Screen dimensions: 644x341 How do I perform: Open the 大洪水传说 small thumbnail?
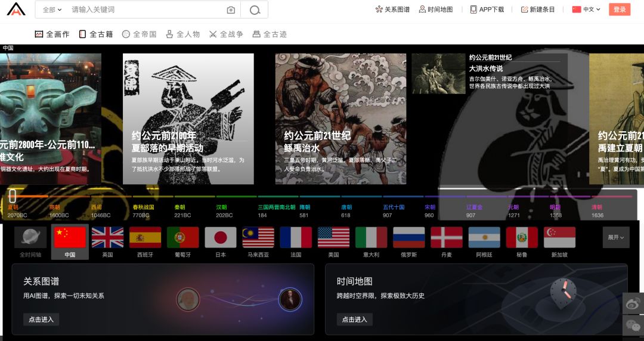(438, 73)
